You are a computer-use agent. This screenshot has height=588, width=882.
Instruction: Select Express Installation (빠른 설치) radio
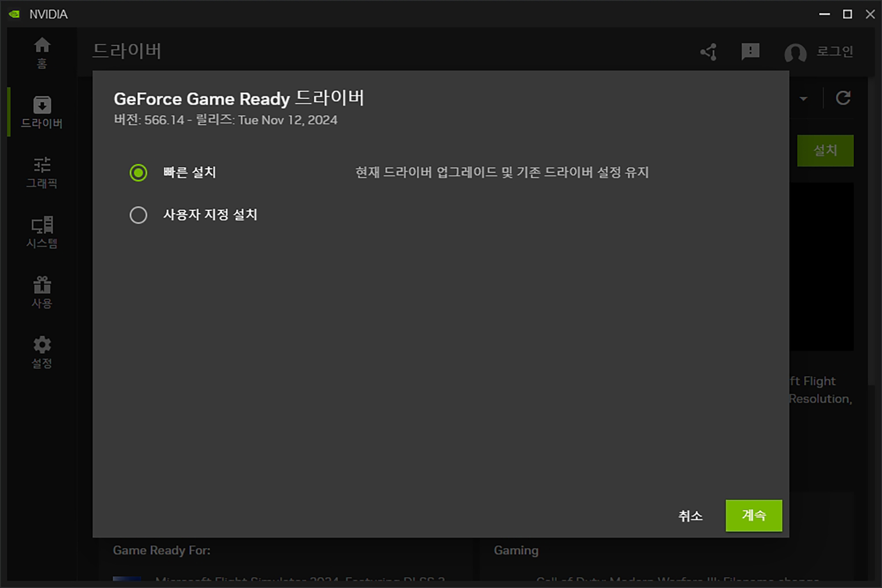point(138,172)
